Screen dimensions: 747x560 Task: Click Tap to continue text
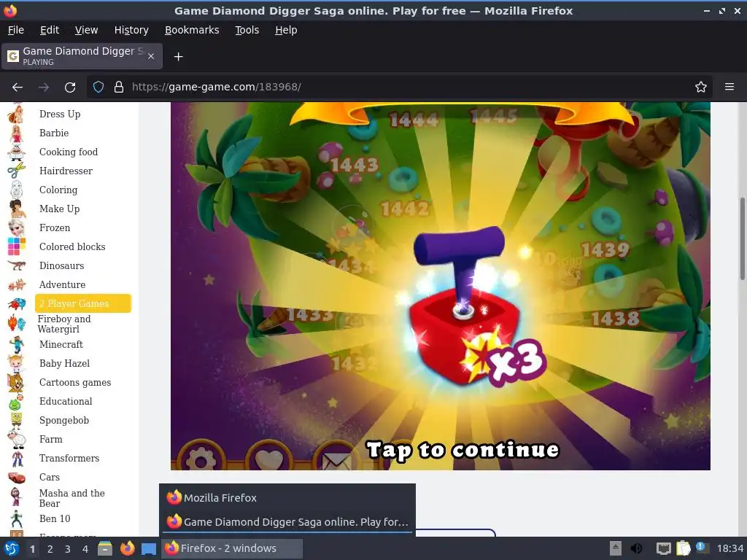pyautogui.click(x=462, y=451)
